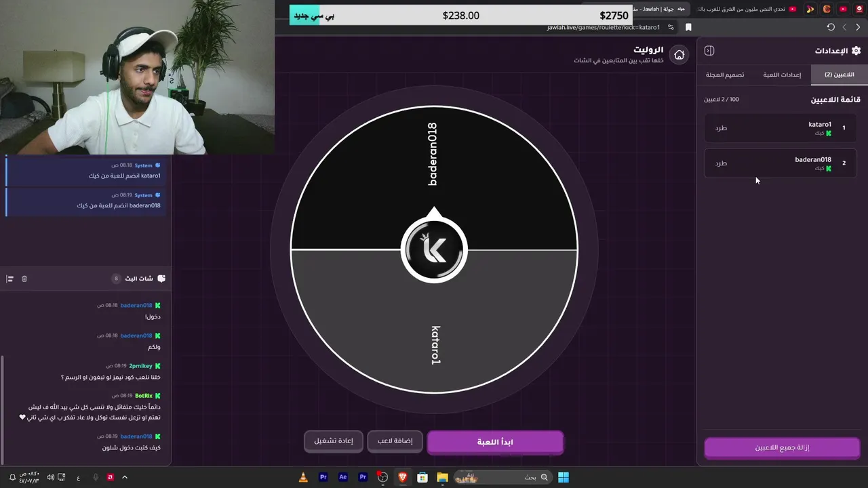Click the microphone icon in system tray
Image resolution: width=868 pixels, height=488 pixels.
pos(96,477)
